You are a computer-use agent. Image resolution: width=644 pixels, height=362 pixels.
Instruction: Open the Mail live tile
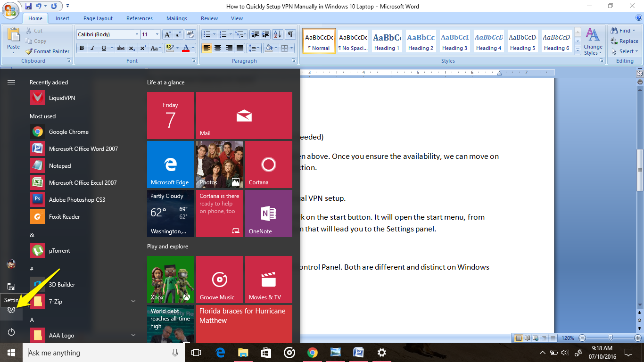tap(244, 115)
